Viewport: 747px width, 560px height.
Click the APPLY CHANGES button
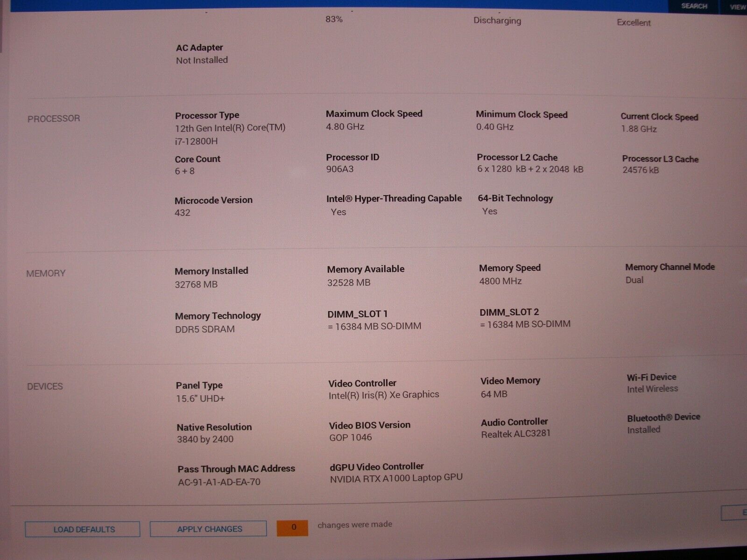[208, 529]
